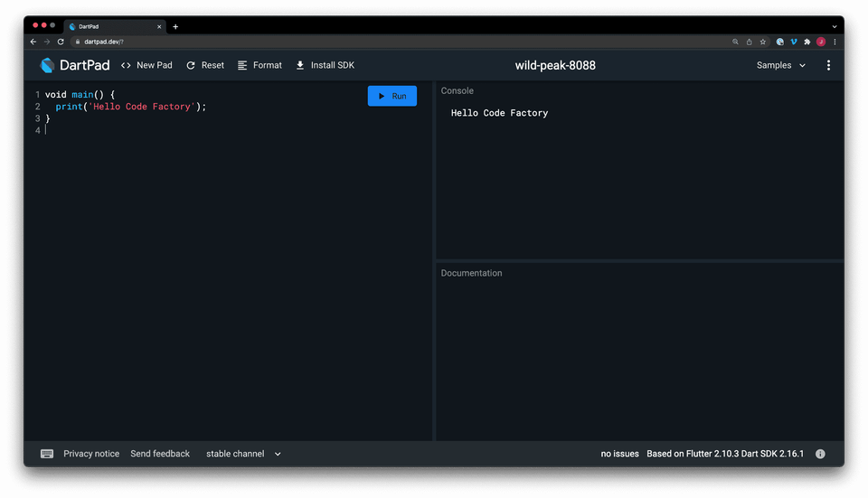
Task: Format the Dart code
Action: [259, 65]
